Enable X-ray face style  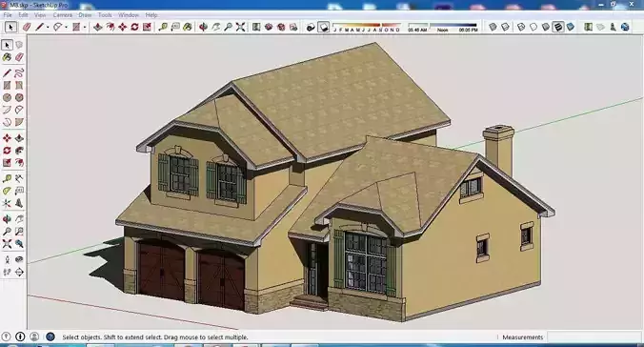pyautogui.click(x=493, y=27)
